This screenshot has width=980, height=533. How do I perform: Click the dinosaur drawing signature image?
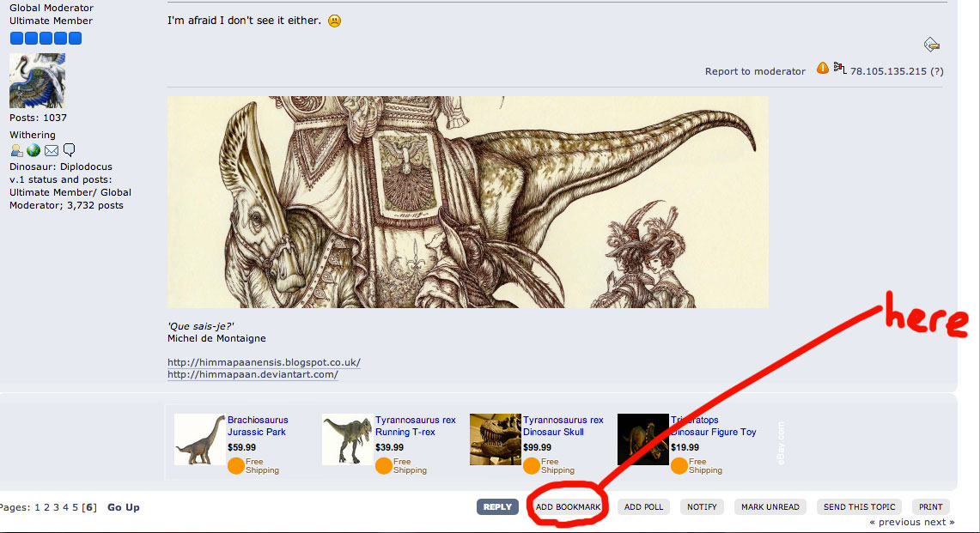coord(467,202)
